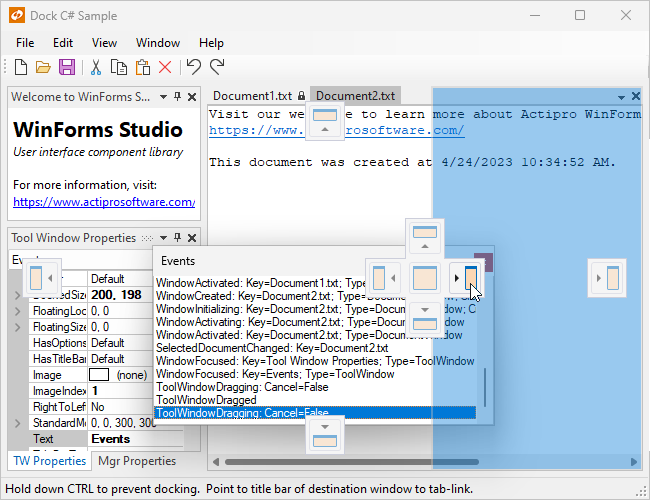Open the Edit menu
This screenshot has height=500, width=650.
coord(63,43)
